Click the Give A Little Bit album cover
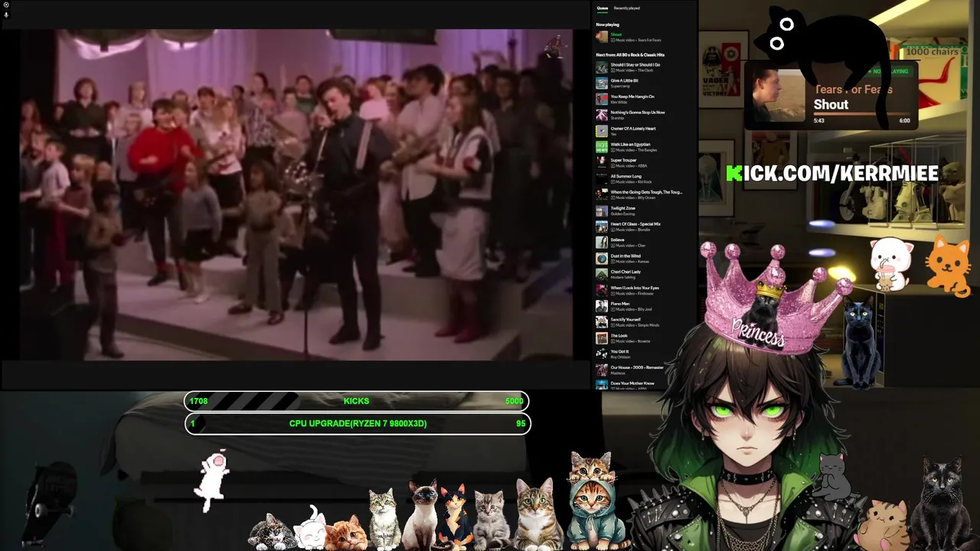The image size is (980, 551). tap(602, 83)
